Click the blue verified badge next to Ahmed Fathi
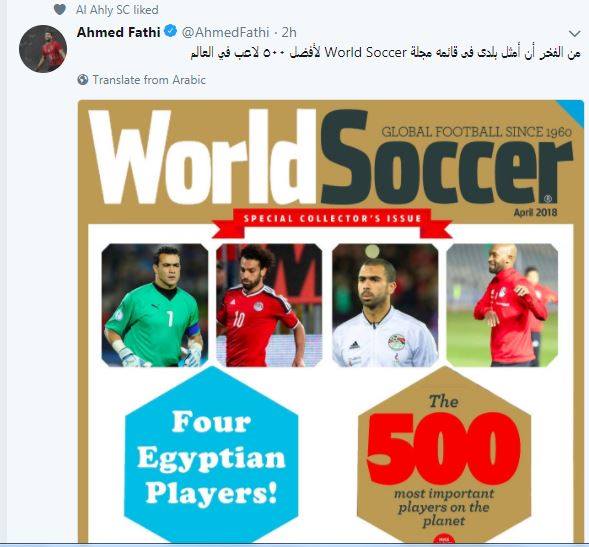Viewport: 589px width, 547px height. pyautogui.click(x=171, y=31)
